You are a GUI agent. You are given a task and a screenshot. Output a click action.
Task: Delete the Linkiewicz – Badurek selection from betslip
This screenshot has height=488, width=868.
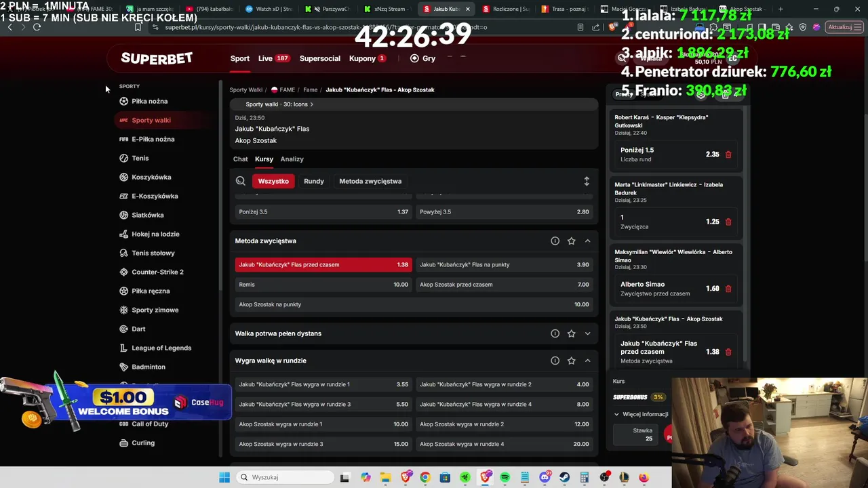[x=728, y=222]
